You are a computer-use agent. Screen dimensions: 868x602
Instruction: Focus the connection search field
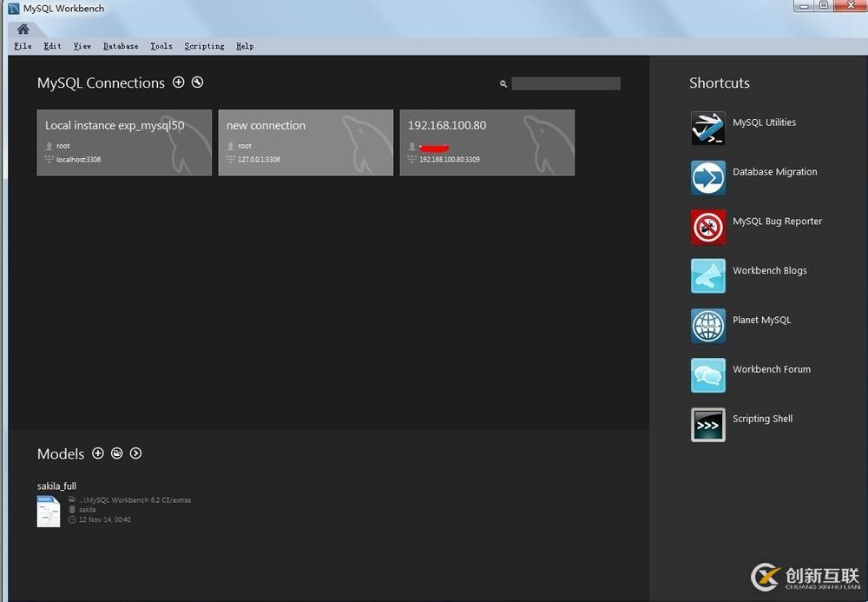point(566,83)
